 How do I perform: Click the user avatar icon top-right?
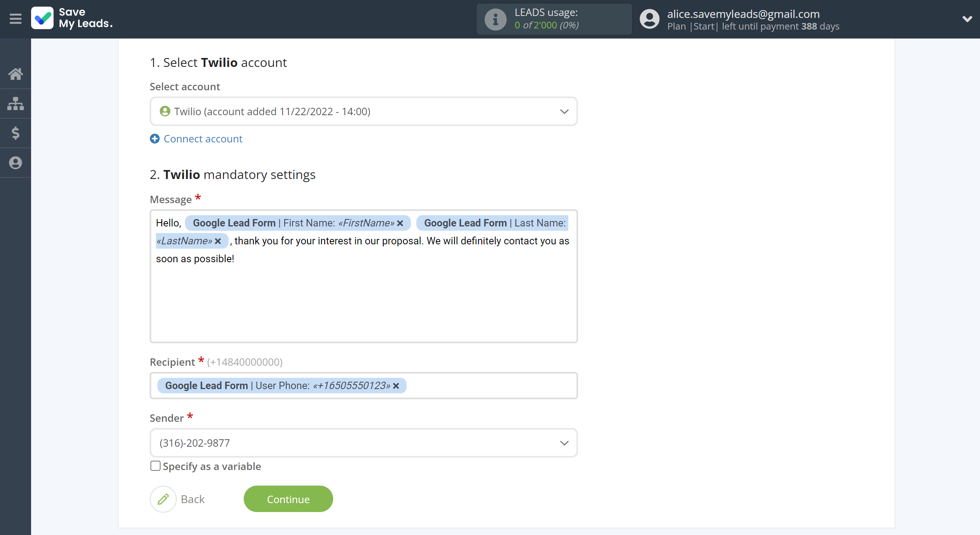point(648,18)
